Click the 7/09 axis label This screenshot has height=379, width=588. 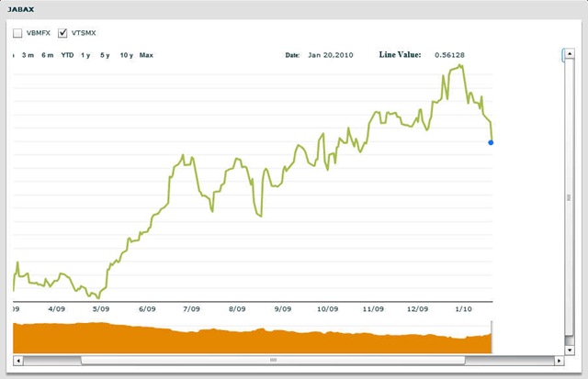(x=191, y=309)
